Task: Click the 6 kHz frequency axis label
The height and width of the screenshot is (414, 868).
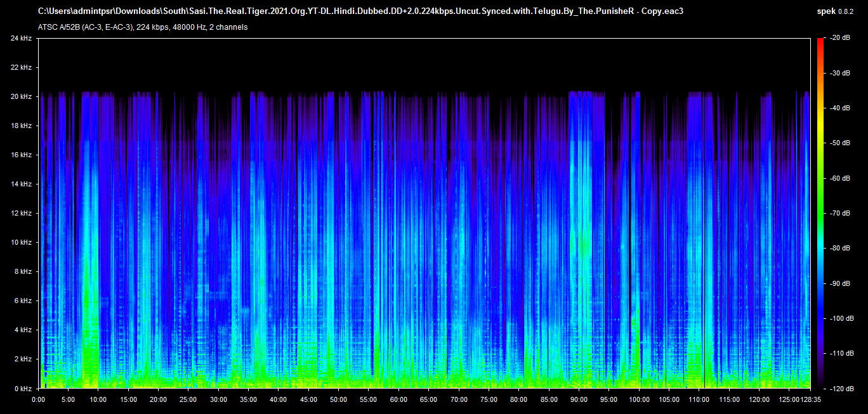Action: 23,301
